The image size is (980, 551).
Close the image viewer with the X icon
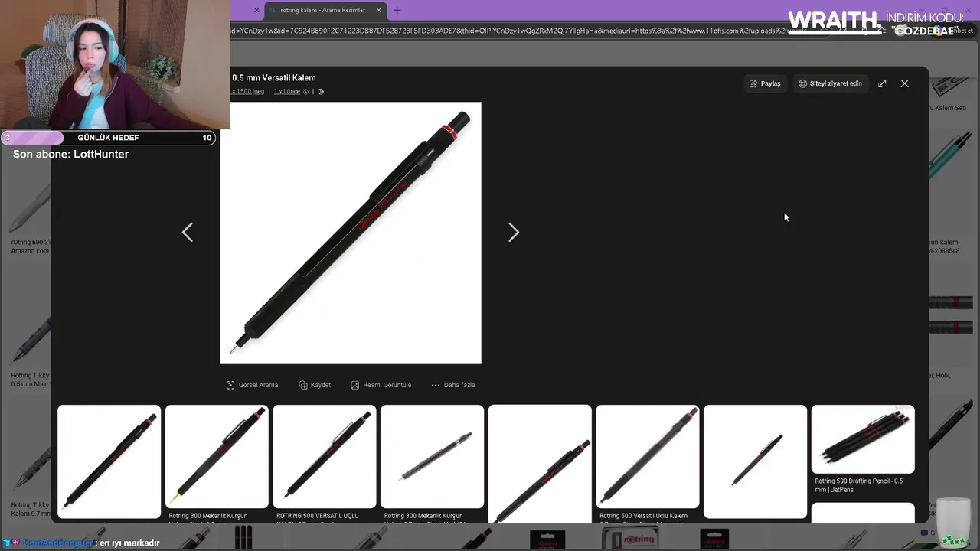pyautogui.click(x=904, y=83)
